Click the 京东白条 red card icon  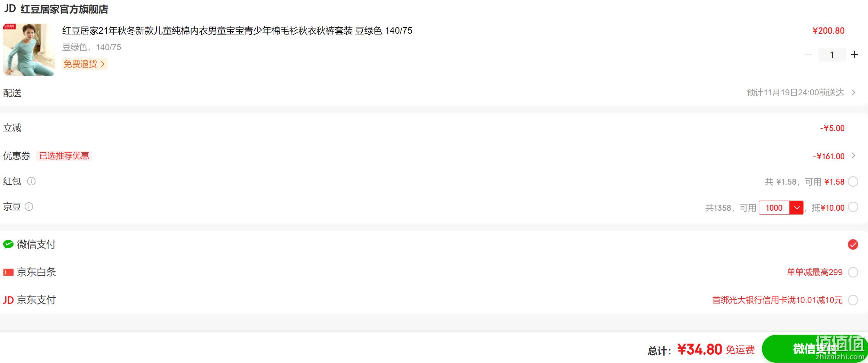point(8,272)
